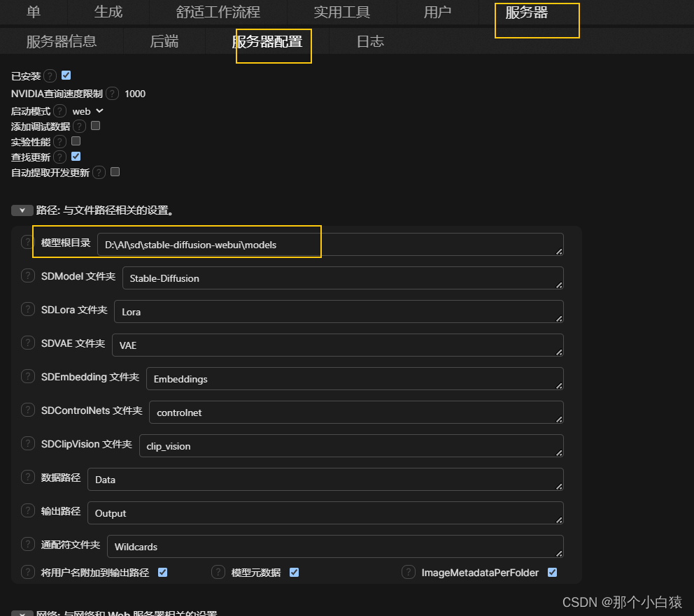Open help icon for 添加调试数据
The height and width of the screenshot is (616, 694).
79,127
